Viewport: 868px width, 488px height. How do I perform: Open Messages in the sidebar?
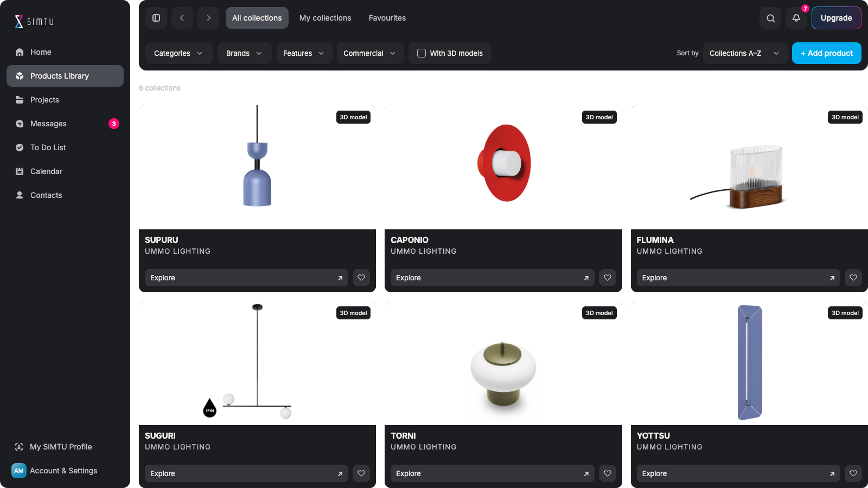65,124
